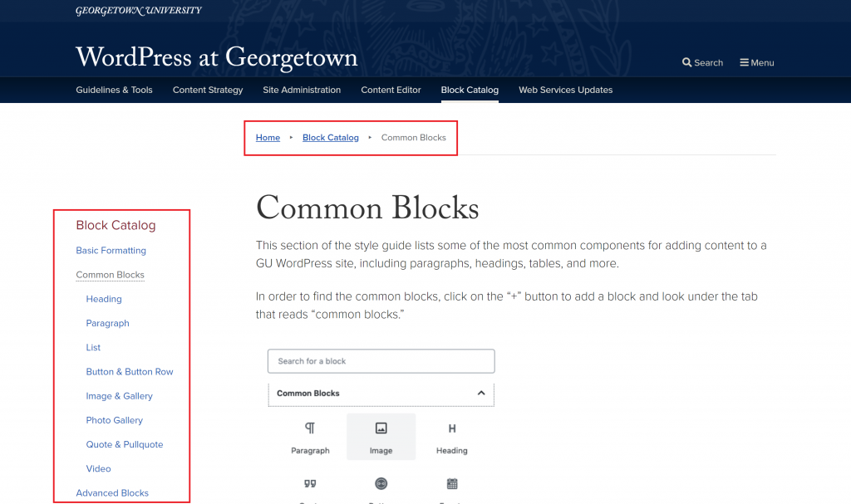Open Site Administration nav item
Screen dimensions: 851x504
(x=302, y=90)
